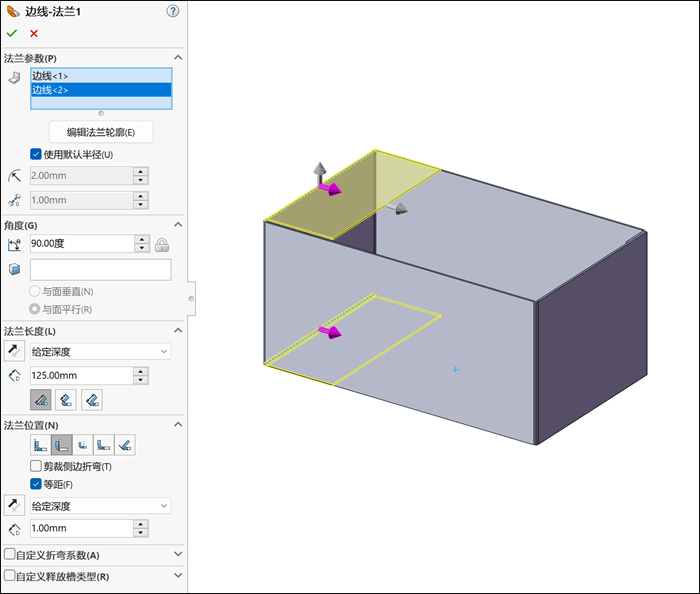The image size is (700, 594).
Task: Click reverse direction icon for flange length
Action: coord(14,351)
